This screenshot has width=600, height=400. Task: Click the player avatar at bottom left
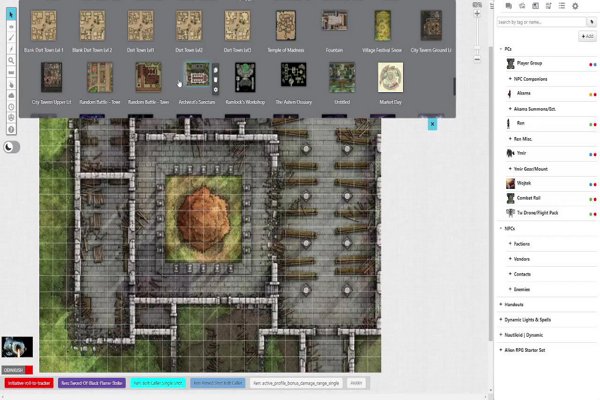pyautogui.click(x=17, y=347)
